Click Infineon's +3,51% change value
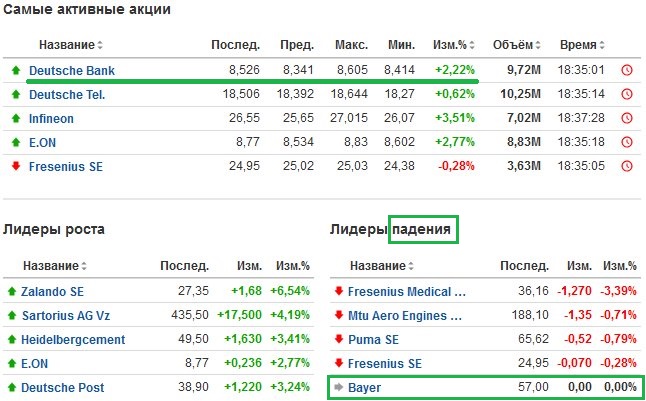 455,118
